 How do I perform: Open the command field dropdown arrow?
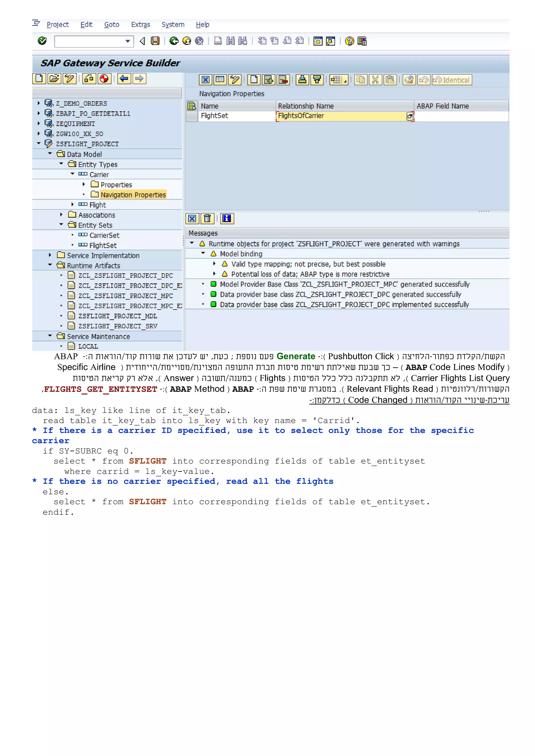127,42
